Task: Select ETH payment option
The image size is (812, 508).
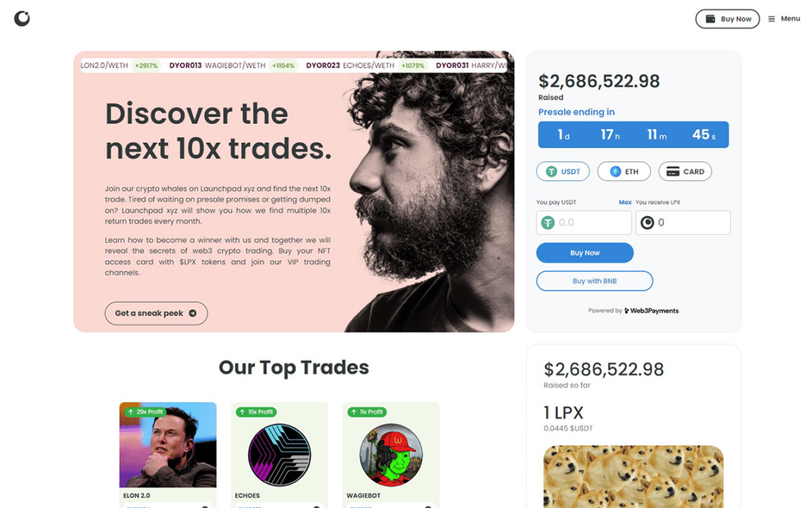Action: pos(624,171)
